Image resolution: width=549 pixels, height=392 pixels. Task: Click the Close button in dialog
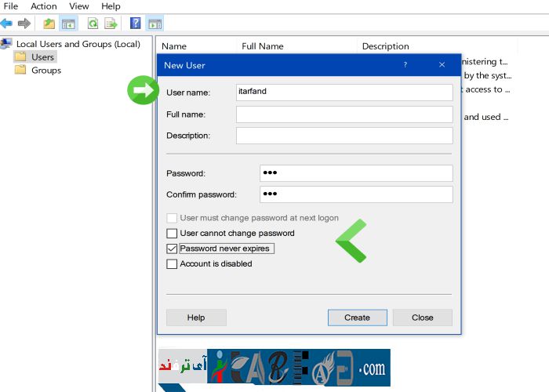click(x=422, y=318)
